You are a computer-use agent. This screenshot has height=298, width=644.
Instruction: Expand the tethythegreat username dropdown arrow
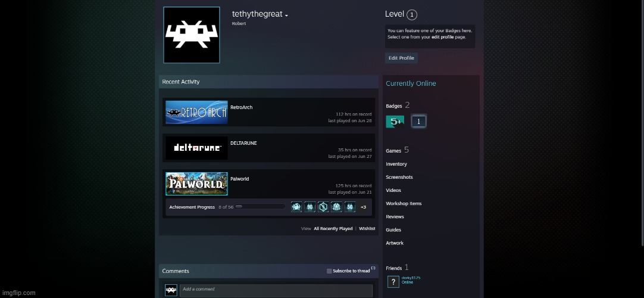[286, 15]
